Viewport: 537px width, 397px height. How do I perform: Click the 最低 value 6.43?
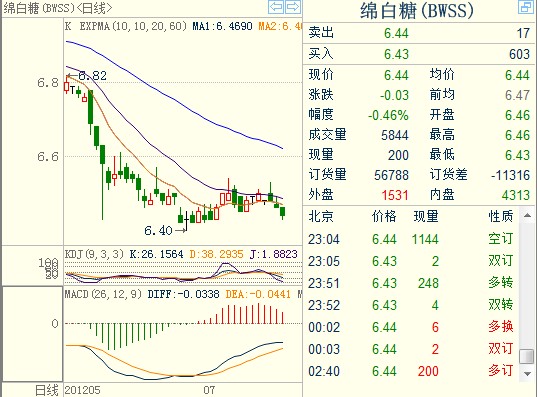tap(517, 155)
